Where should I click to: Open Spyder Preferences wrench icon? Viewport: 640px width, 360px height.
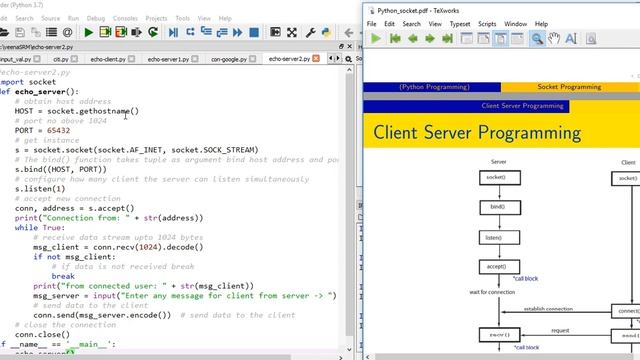click(310, 32)
